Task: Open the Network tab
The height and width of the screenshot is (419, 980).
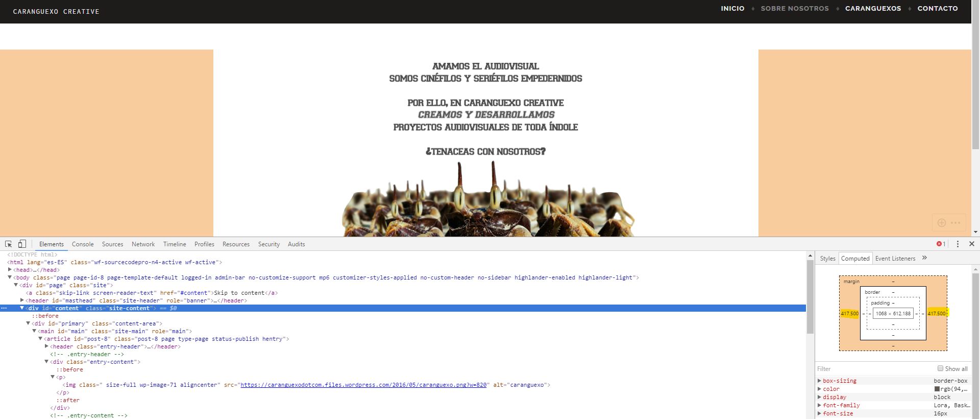Action: (x=143, y=244)
